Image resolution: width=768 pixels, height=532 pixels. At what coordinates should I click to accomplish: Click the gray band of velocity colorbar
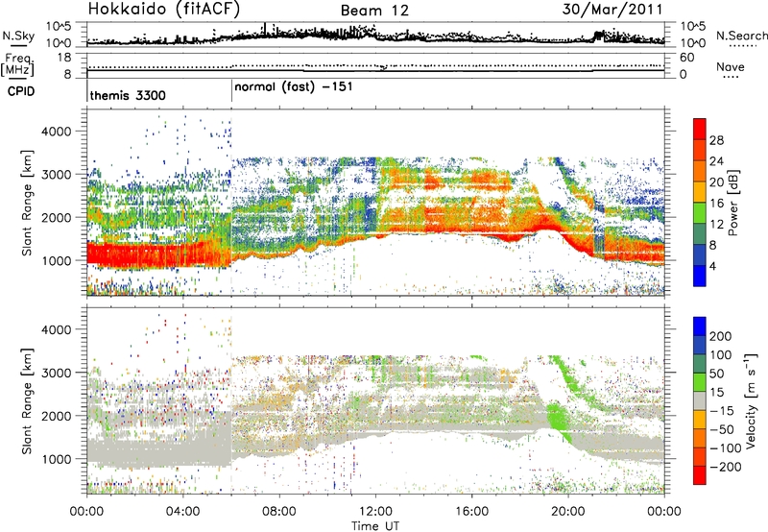click(700, 401)
